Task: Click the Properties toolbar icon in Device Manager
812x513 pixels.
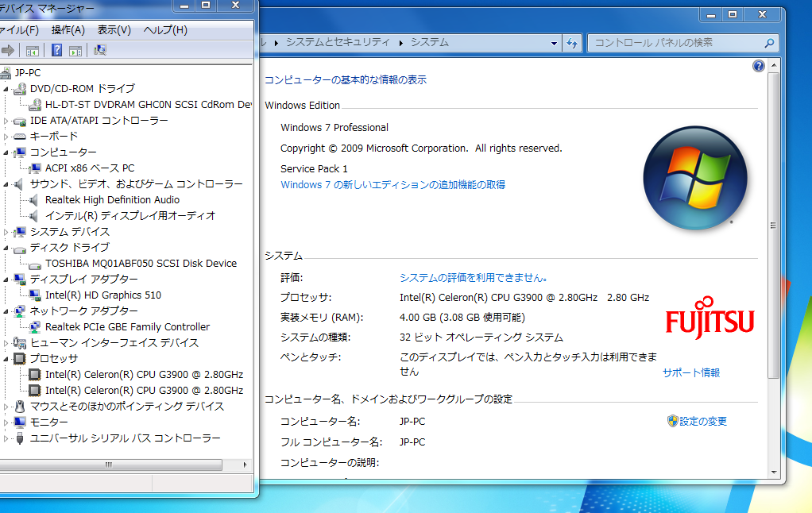Action: (x=75, y=50)
